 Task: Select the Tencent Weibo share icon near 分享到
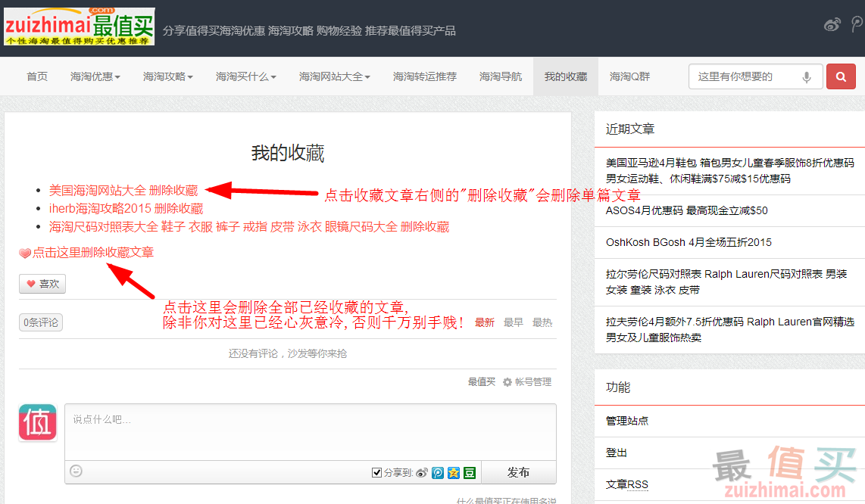pyautogui.click(x=438, y=472)
